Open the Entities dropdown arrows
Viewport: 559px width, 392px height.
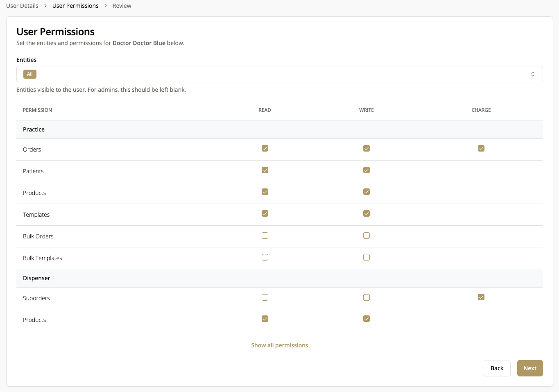tap(532, 74)
